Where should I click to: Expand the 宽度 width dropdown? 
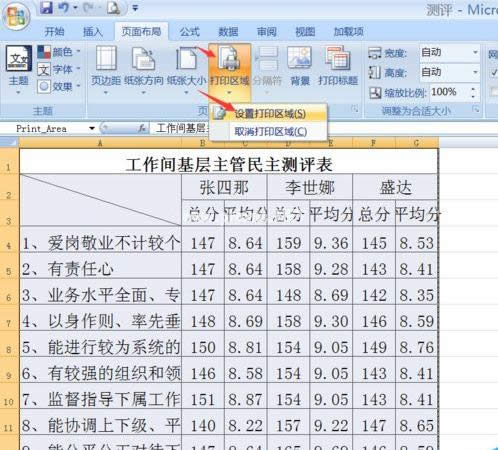click(x=475, y=52)
